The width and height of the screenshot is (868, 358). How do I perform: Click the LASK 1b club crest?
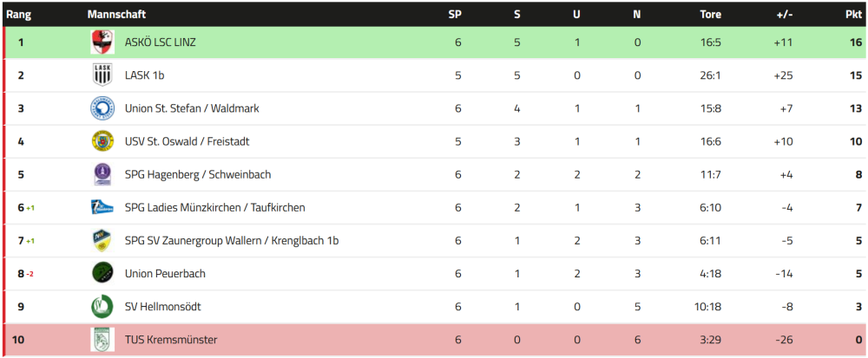102,75
